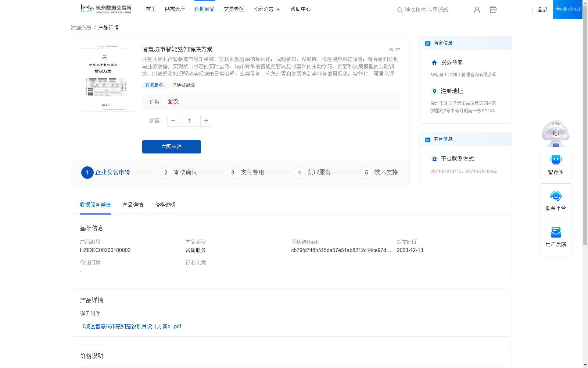Click step 5 技术支持
The height and width of the screenshot is (368, 588).
379,172
